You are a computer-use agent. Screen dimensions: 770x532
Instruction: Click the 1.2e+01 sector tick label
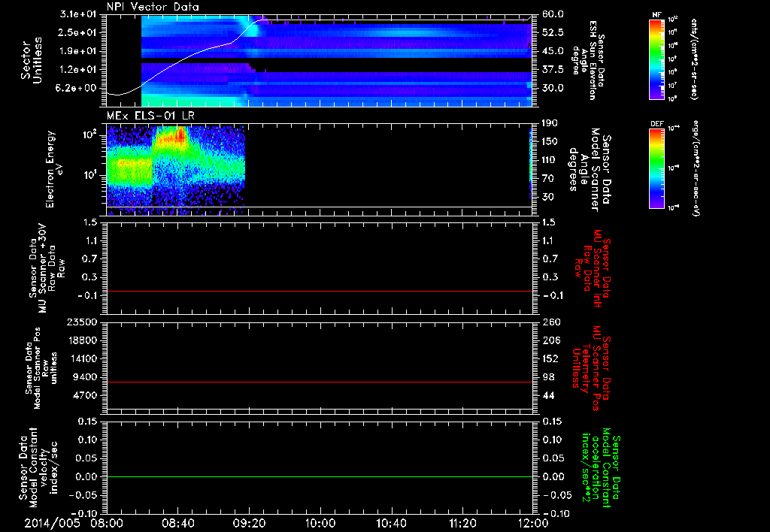coord(78,70)
